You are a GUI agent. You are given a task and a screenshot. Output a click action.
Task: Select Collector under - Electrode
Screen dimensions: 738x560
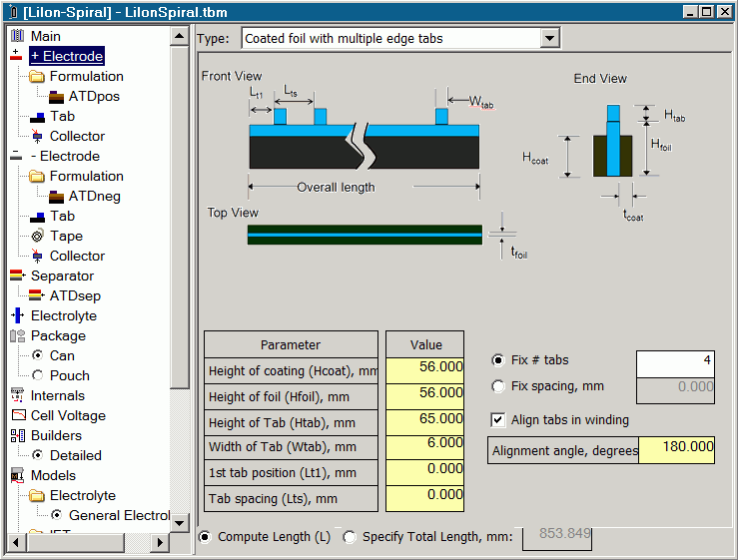77,256
